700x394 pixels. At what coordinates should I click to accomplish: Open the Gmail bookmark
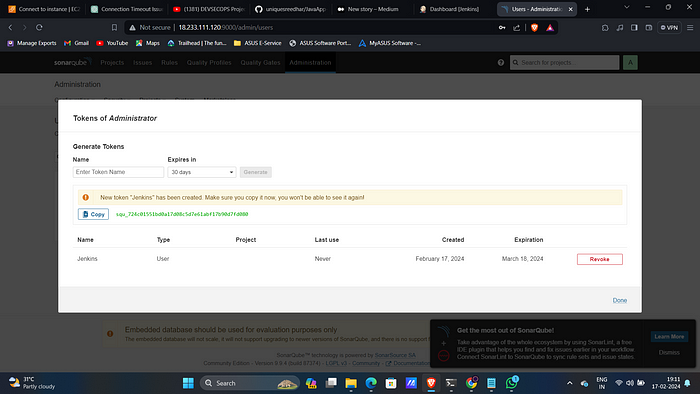pyautogui.click(x=76, y=43)
